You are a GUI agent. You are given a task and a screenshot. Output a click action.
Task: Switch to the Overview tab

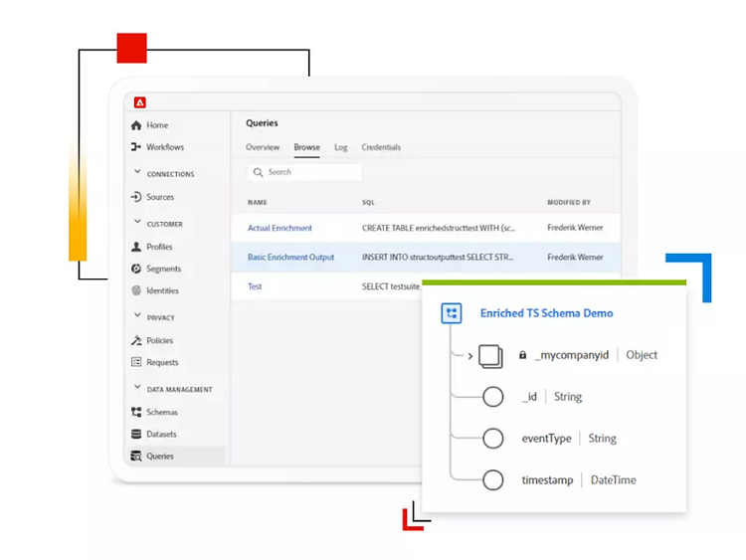click(263, 147)
